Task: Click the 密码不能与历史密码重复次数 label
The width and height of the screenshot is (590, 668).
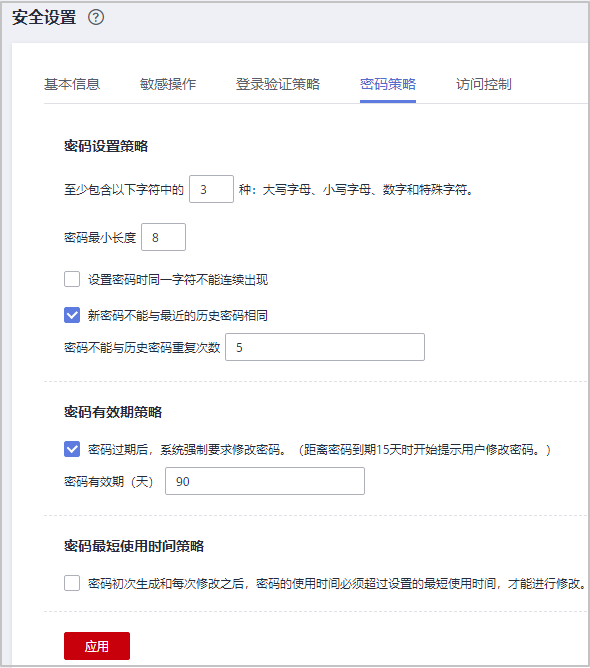Action: [142, 347]
